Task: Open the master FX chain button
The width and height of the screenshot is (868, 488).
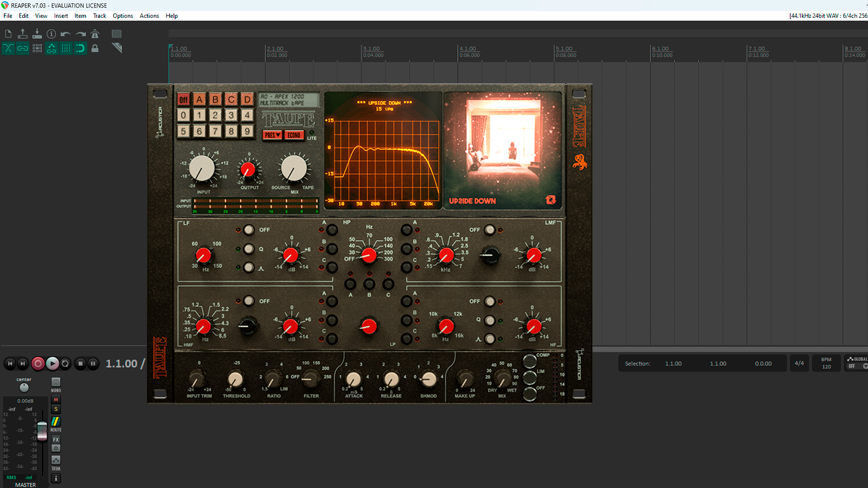Action: click(56, 440)
